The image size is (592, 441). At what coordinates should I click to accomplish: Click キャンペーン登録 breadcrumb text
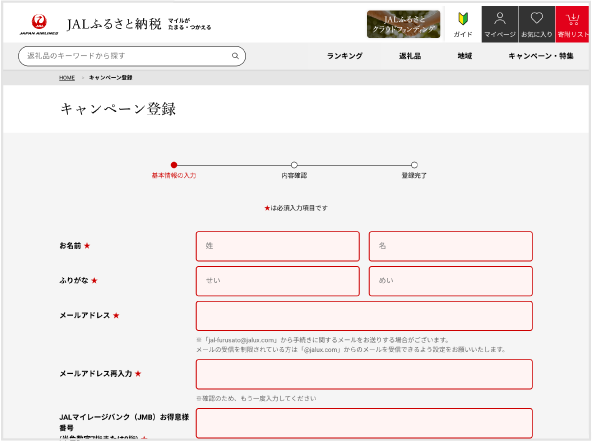(110, 78)
